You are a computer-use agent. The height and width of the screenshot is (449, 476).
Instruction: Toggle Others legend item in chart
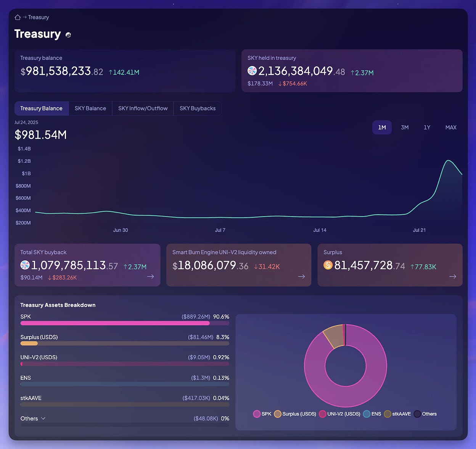[x=425, y=414]
